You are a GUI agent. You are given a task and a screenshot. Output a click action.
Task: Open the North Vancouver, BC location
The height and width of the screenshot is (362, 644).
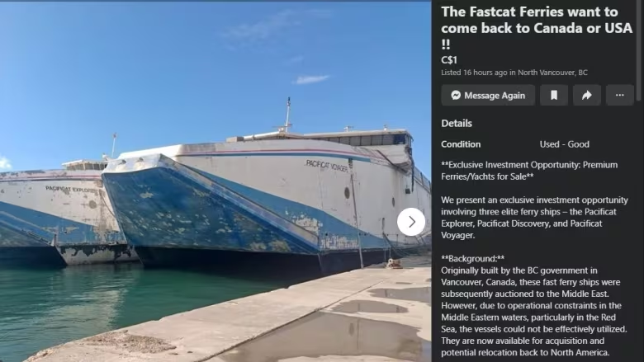[552, 73]
